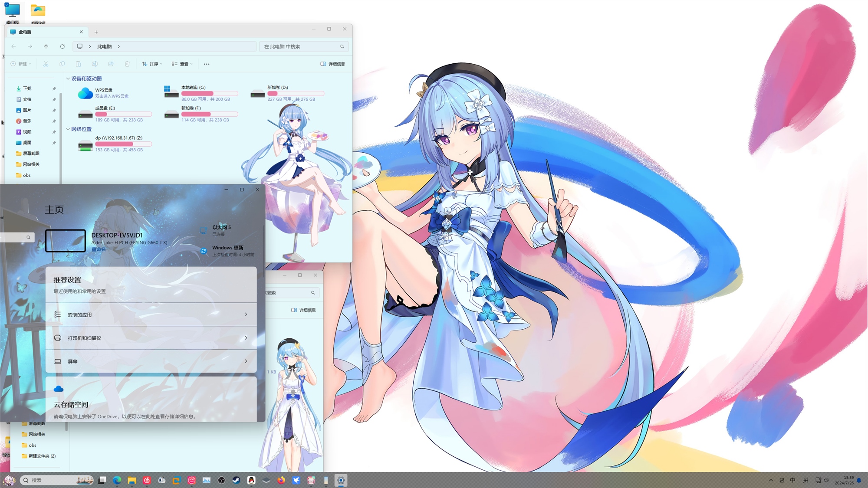868x488 pixels.
Task: Open the Steam taskbar icon
Action: coord(236,480)
